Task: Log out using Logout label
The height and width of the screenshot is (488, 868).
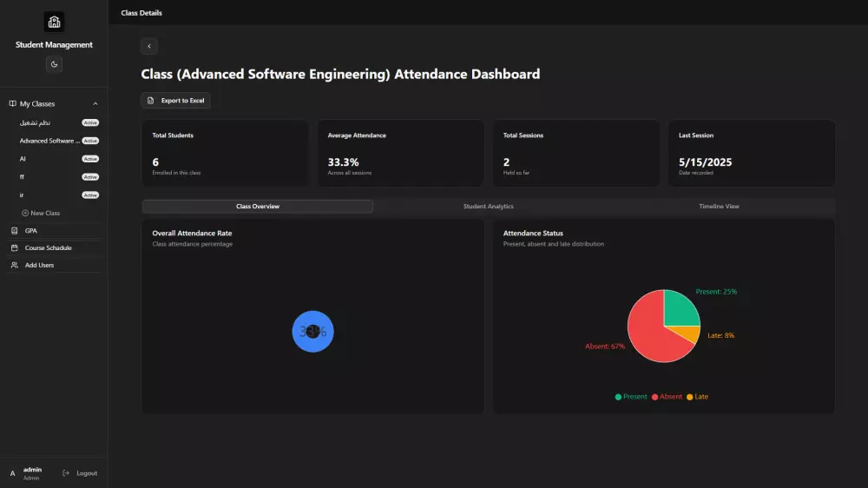Action: (x=86, y=473)
